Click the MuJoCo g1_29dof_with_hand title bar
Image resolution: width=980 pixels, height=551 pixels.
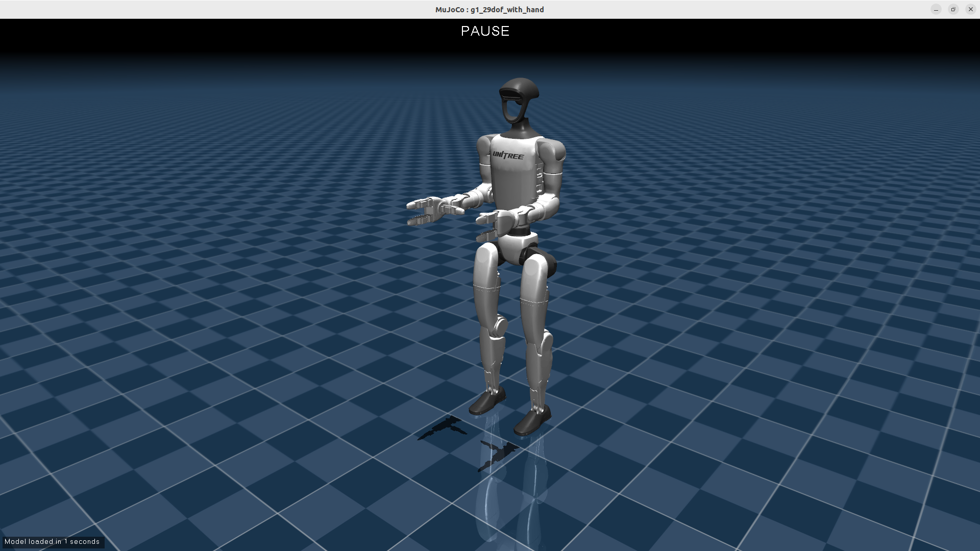click(489, 9)
